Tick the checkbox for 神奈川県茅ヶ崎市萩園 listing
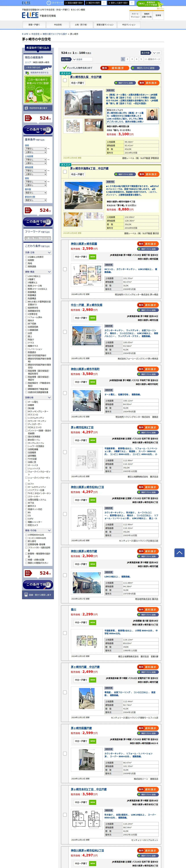Image resolution: width=186 pixels, height=868 pixels. [x=65, y=269]
